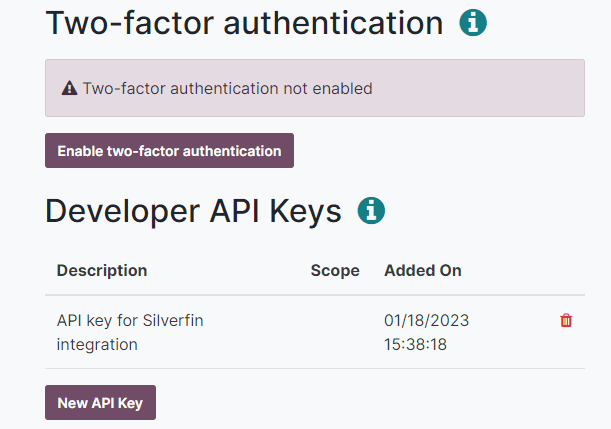This screenshot has width=611, height=429.
Task: Click the Description column header
Action: 102,270
